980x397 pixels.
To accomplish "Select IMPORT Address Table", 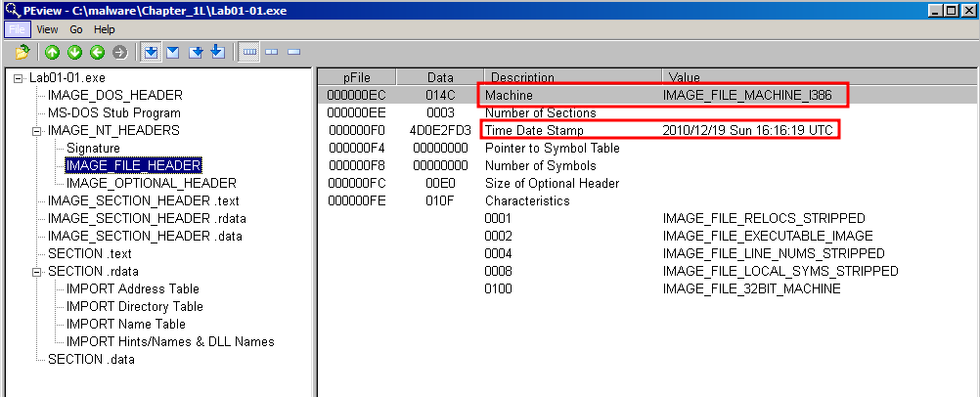I will (x=132, y=288).
